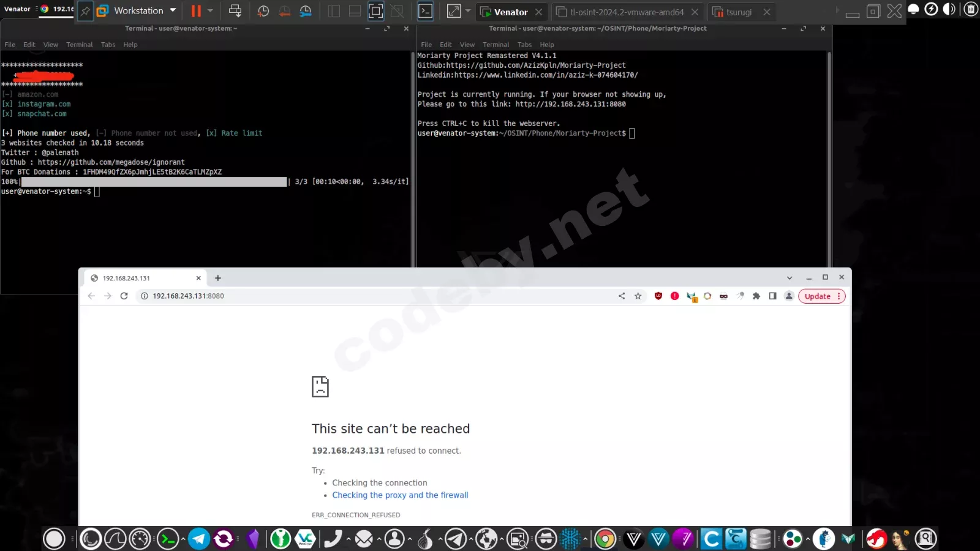Bookmark the current page with the star icon

pyautogui.click(x=638, y=296)
